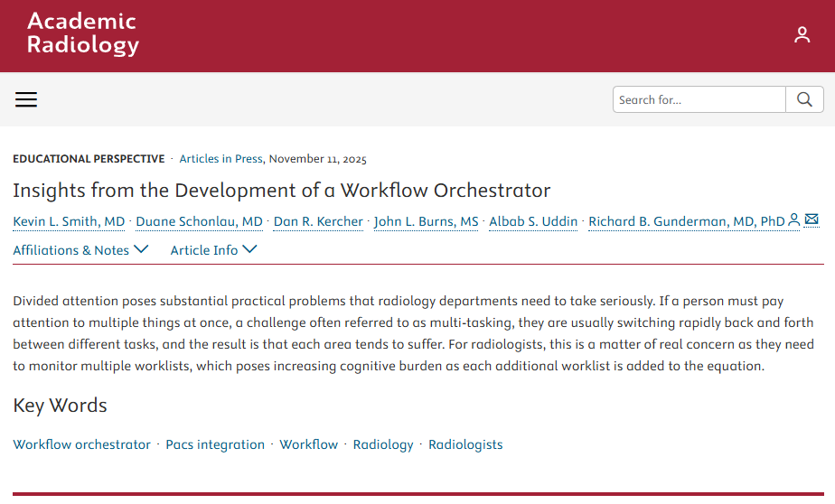This screenshot has width=835, height=504.
Task: Open author Richard B. Gunderman link
Action: pyautogui.click(x=686, y=221)
